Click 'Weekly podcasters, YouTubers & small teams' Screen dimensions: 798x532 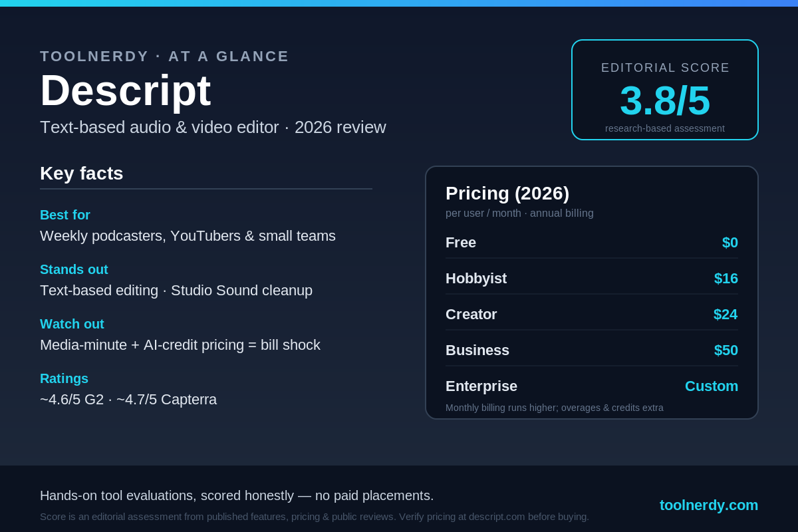[188, 236]
